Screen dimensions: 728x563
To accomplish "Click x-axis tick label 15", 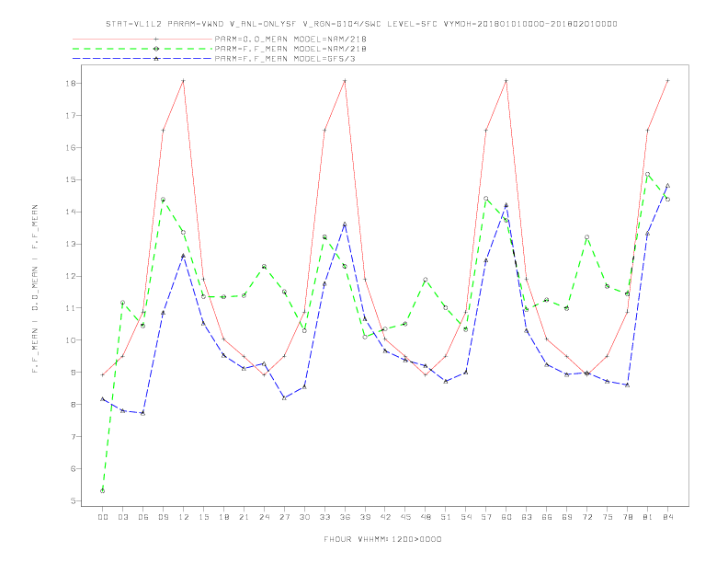I will pos(203,517).
